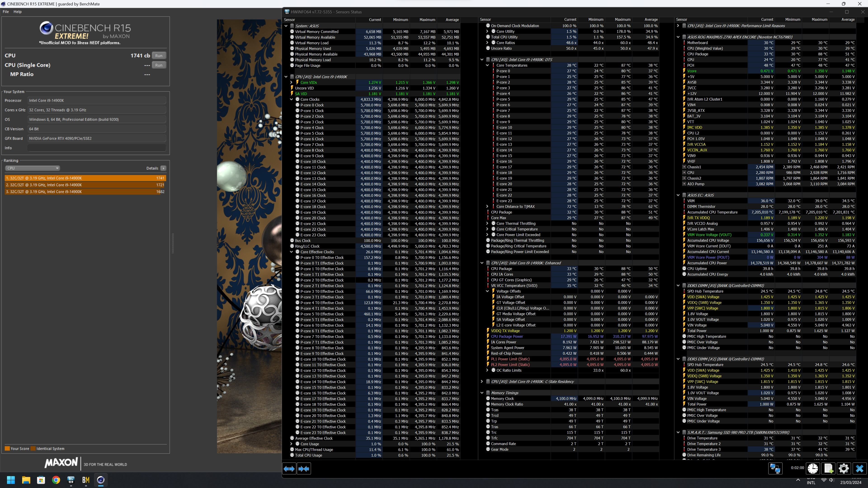Select Drive Remaining Life row
The width and height of the screenshot is (868, 488).
coord(766,455)
